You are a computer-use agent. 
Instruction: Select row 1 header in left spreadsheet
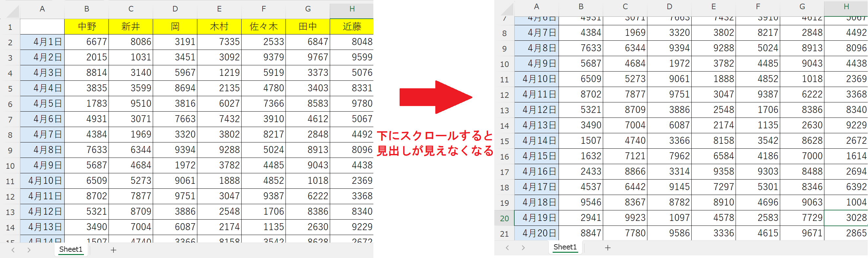coord(10,27)
